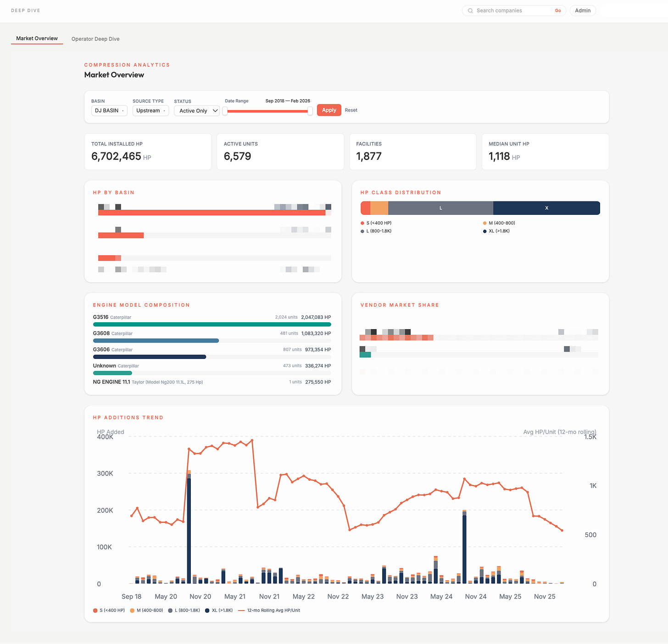The width and height of the screenshot is (668, 644).
Task: Select the Total Installed HP card
Action: tap(148, 151)
